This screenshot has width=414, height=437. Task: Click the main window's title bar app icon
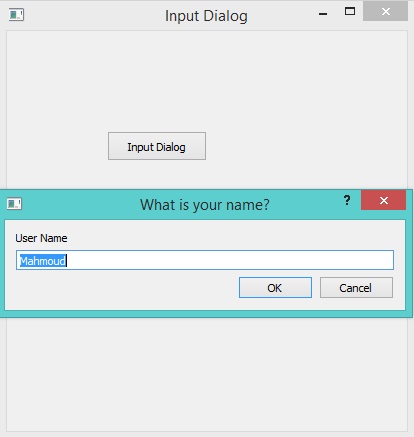[x=16, y=14]
